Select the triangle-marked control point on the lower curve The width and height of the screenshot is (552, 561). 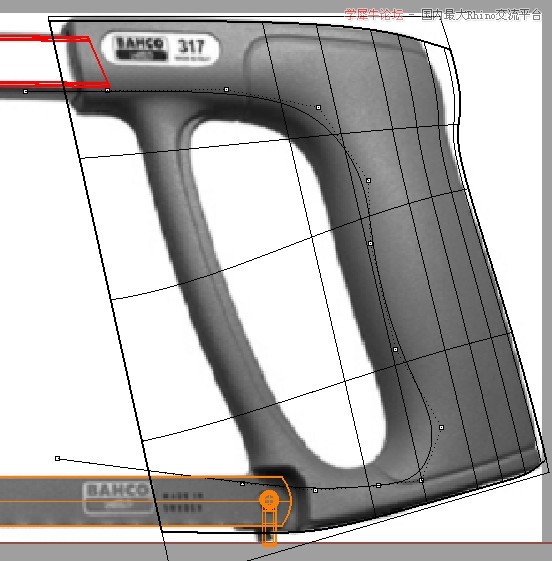(x=243, y=484)
